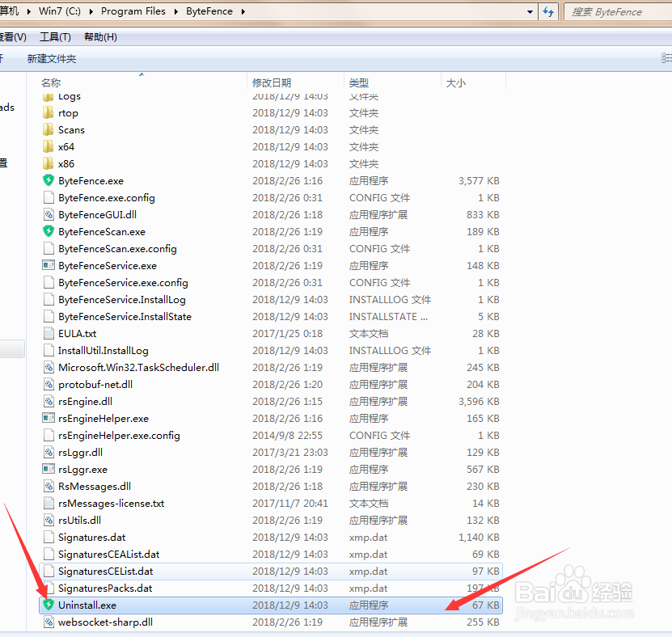
Task: Click the EULA.txt document icon
Action: point(49,333)
